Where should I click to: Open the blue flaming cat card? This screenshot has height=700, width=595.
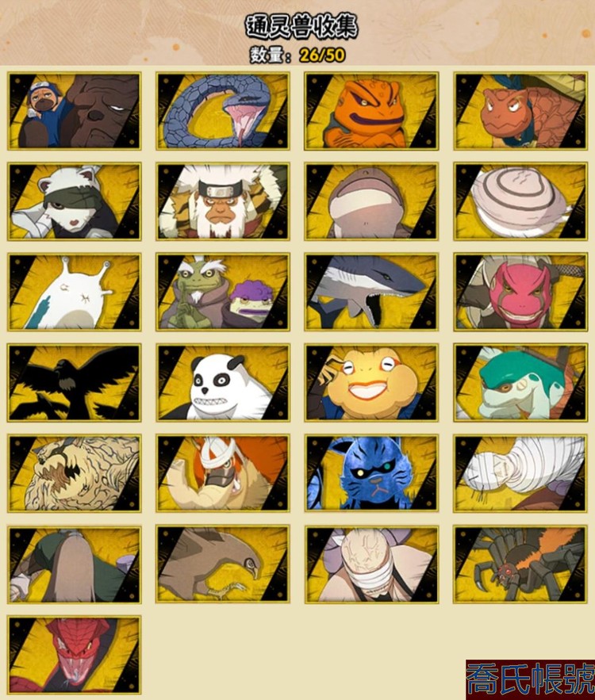coord(371,473)
